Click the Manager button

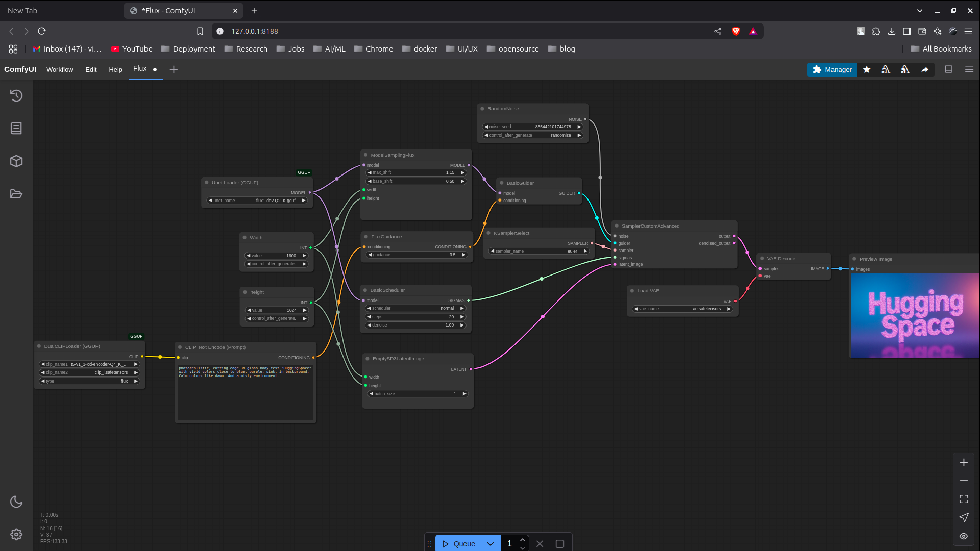[x=832, y=69]
